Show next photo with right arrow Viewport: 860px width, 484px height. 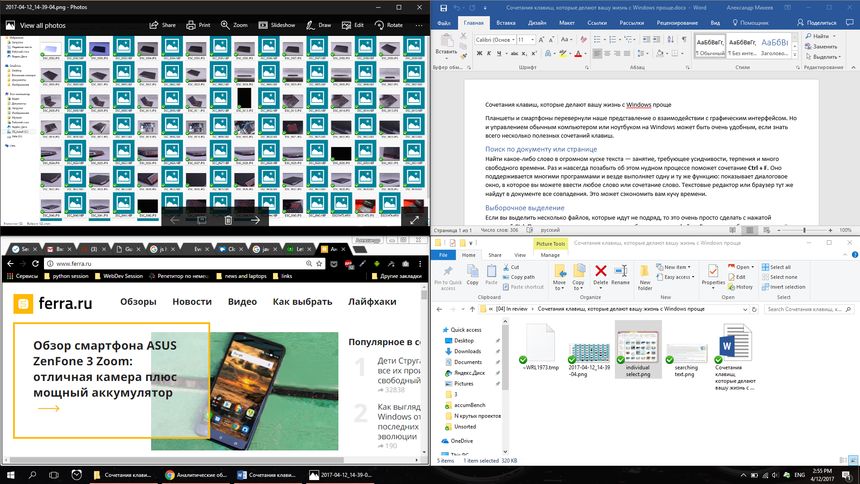click(255, 220)
